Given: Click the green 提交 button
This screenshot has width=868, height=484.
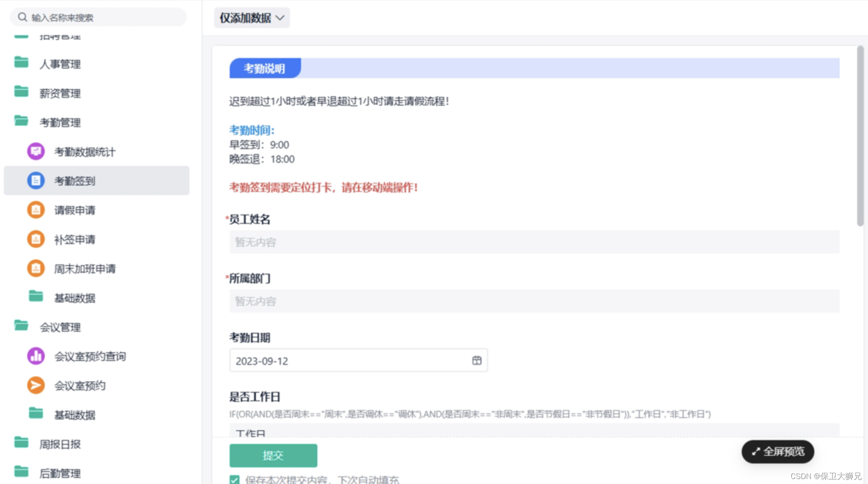Looking at the screenshot, I should 273,455.
